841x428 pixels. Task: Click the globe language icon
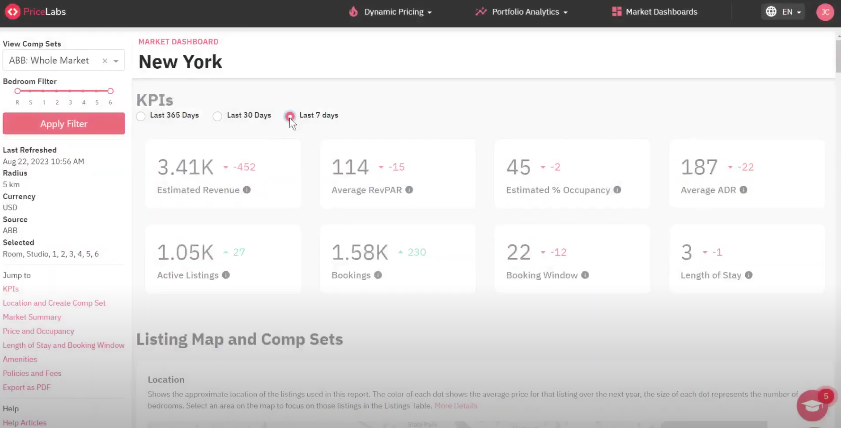point(771,11)
